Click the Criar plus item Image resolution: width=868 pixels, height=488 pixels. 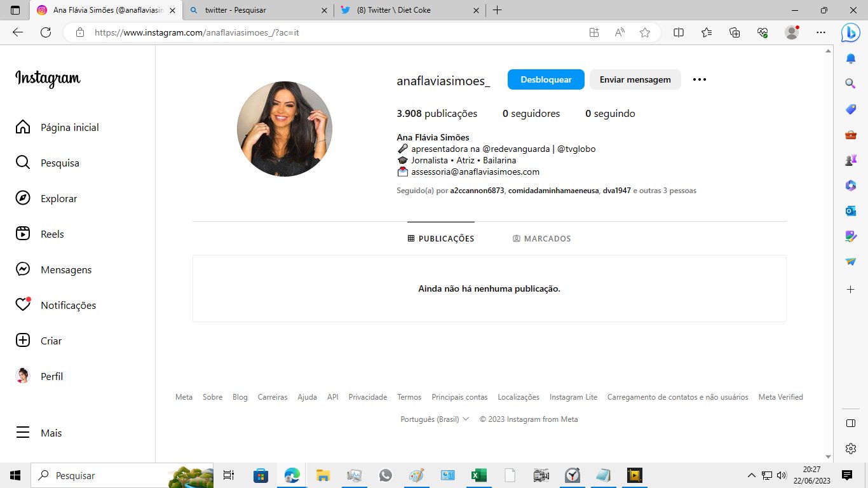click(x=39, y=341)
